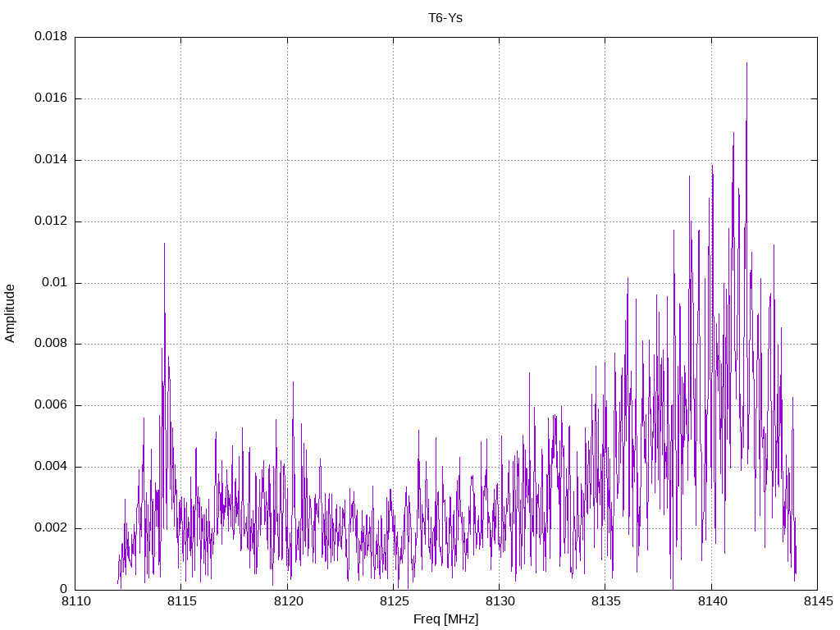Click the 0.002 y-axis tick label
Screen dimensions: 840x630
51,527
